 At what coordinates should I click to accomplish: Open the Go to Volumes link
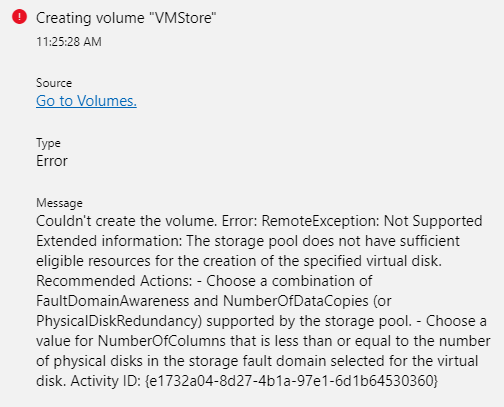[86, 101]
